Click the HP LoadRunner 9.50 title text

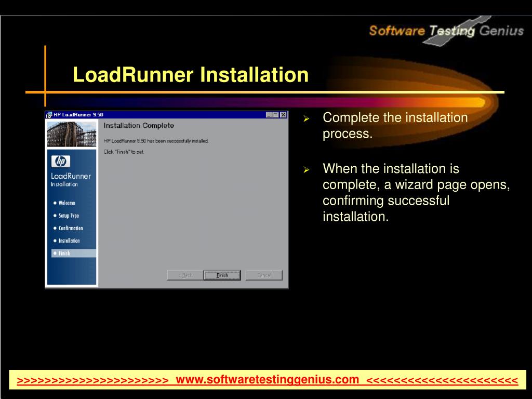[x=78, y=115]
